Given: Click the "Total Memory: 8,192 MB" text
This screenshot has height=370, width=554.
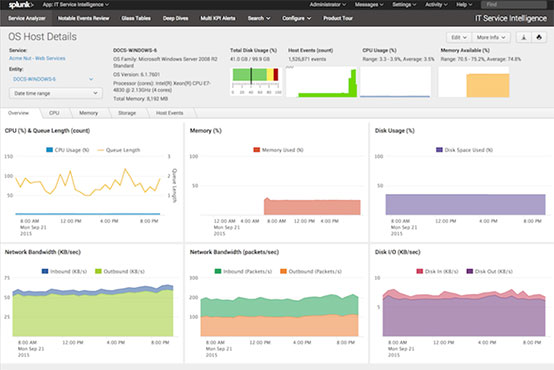Looking at the screenshot, I should click(141, 99).
